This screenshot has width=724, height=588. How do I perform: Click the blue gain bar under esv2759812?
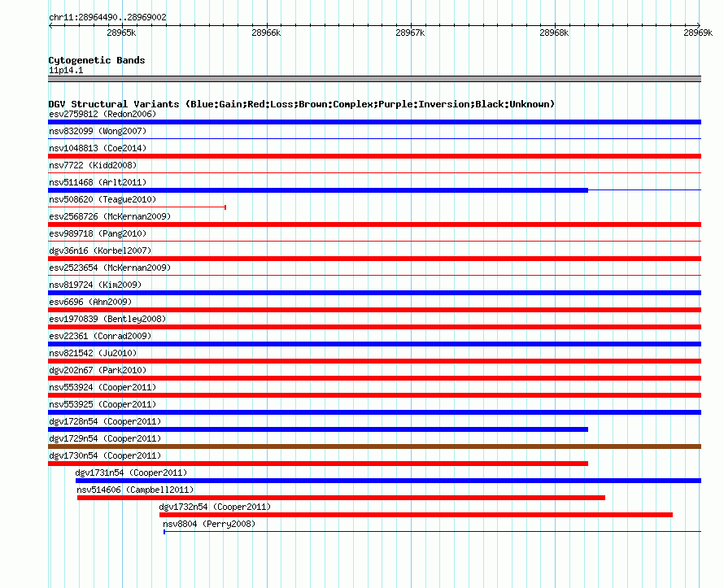click(x=374, y=122)
